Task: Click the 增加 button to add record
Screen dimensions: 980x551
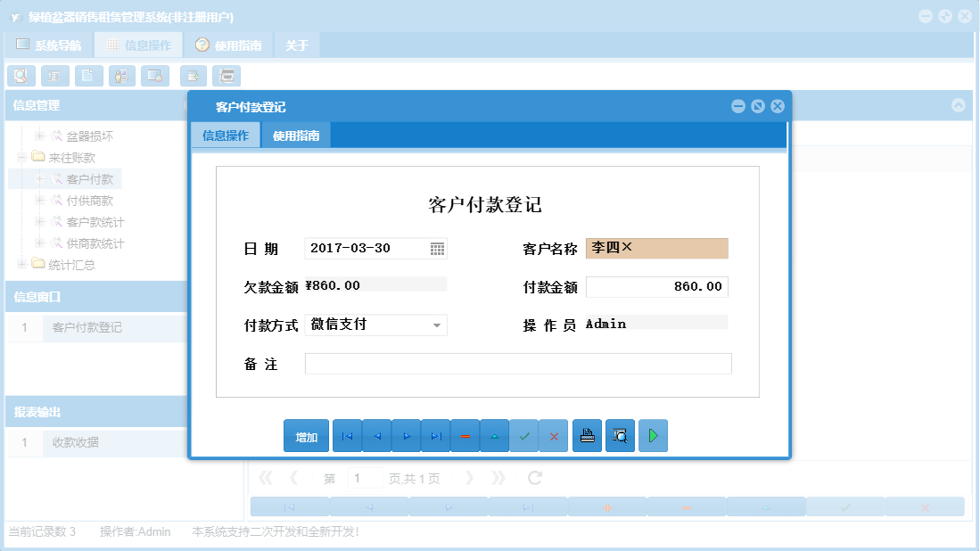Action: (306, 435)
